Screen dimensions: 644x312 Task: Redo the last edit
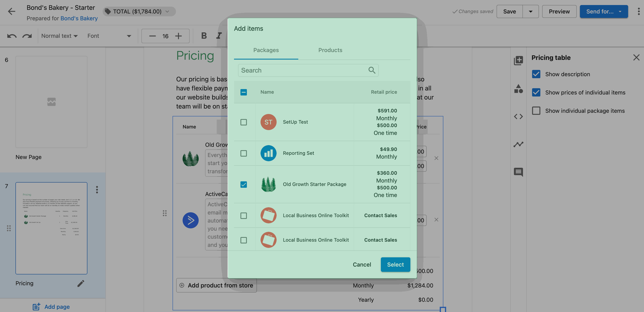click(27, 36)
